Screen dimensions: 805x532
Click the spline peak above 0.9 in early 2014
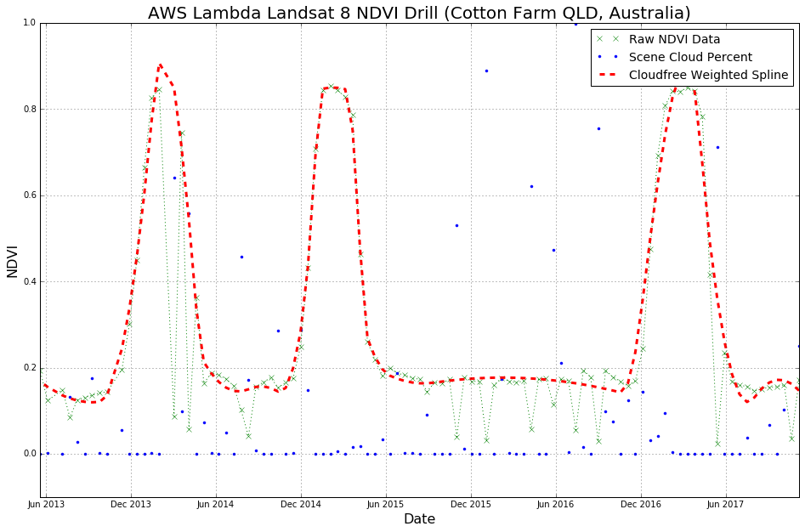pyautogui.click(x=160, y=65)
